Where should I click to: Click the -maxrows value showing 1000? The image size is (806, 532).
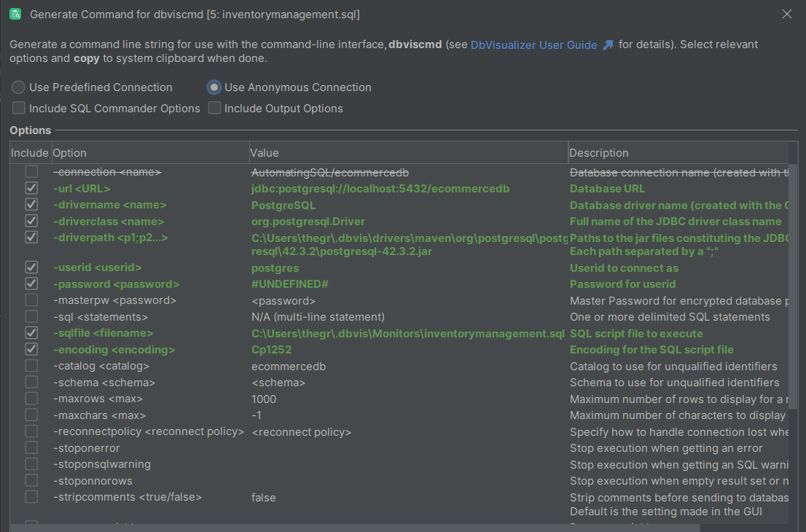[264, 399]
